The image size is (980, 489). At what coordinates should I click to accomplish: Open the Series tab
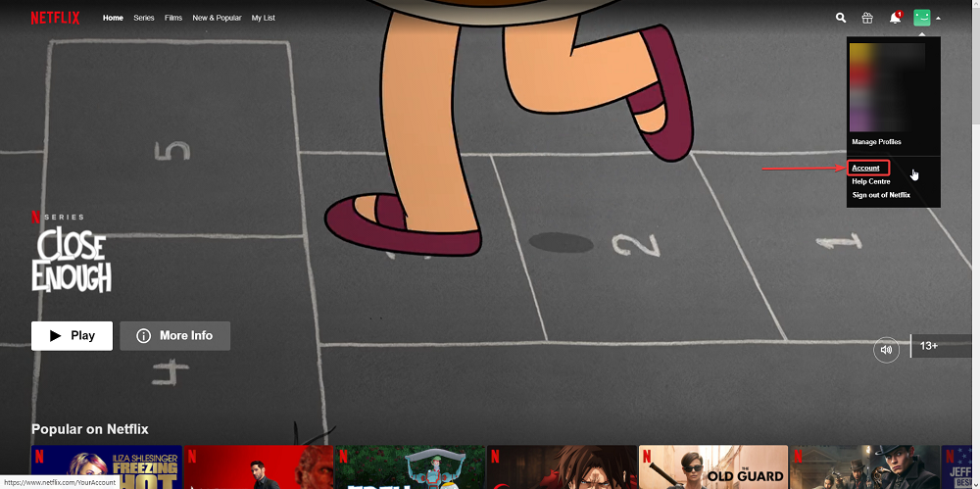[x=144, y=18]
